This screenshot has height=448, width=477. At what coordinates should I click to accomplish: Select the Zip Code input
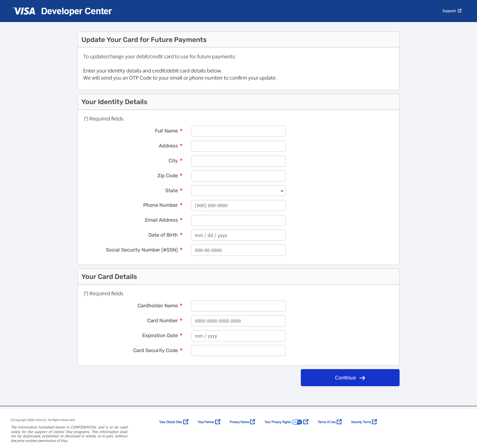(x=238, y=176)
